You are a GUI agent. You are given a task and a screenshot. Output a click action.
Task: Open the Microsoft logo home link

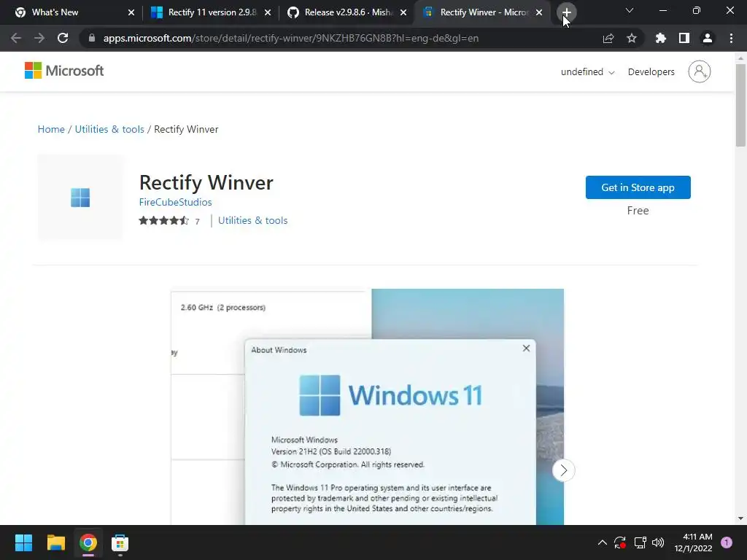point(64,71)
